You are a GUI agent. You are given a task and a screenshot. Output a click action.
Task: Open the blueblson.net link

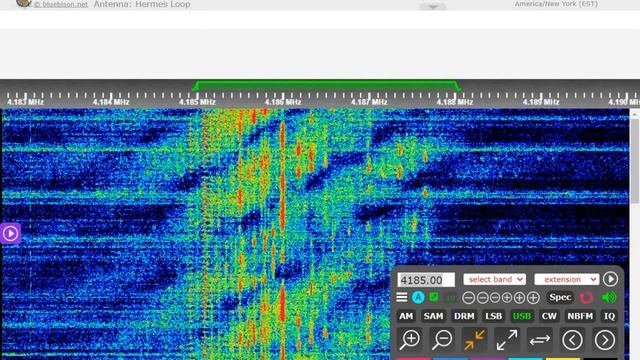(x=61, y=4)
